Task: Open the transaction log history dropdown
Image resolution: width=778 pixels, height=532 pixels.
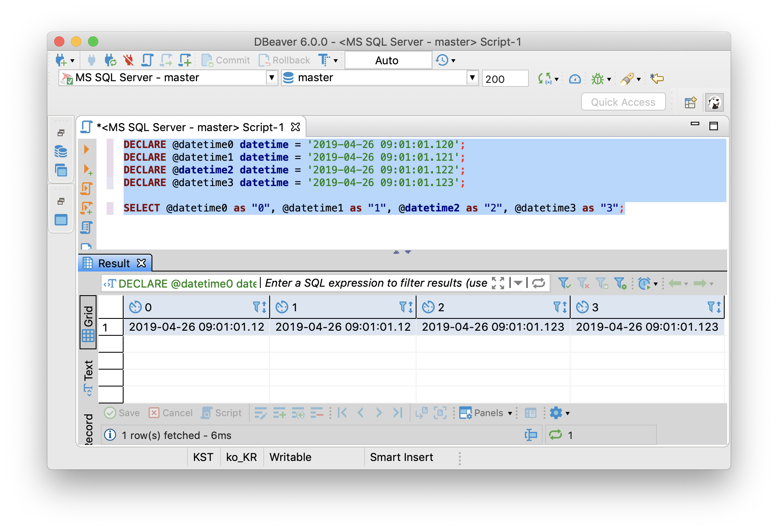Action: (453, 60)
